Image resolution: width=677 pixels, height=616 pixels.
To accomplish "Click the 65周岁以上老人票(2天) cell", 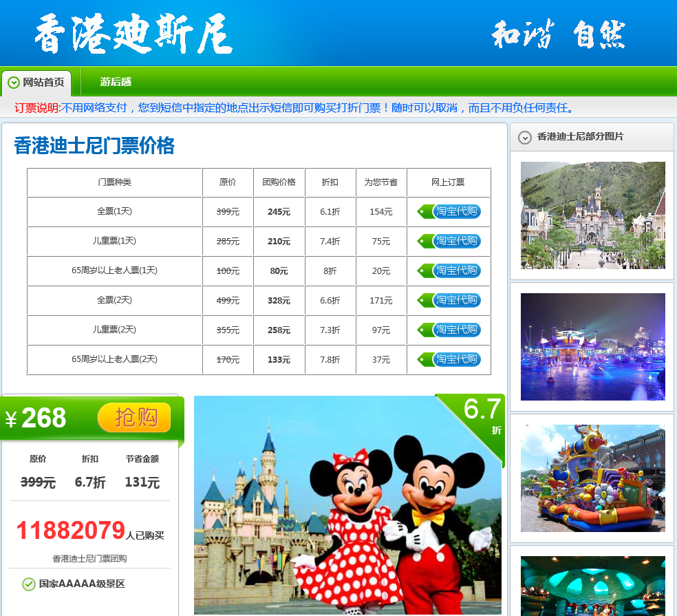I will pos(114,359).
